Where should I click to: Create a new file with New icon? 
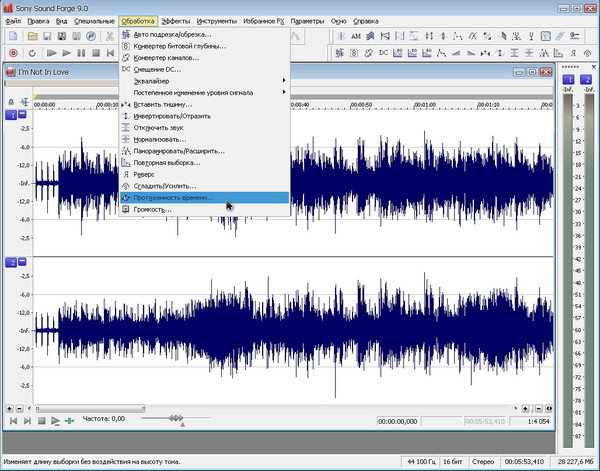(13, 36)
